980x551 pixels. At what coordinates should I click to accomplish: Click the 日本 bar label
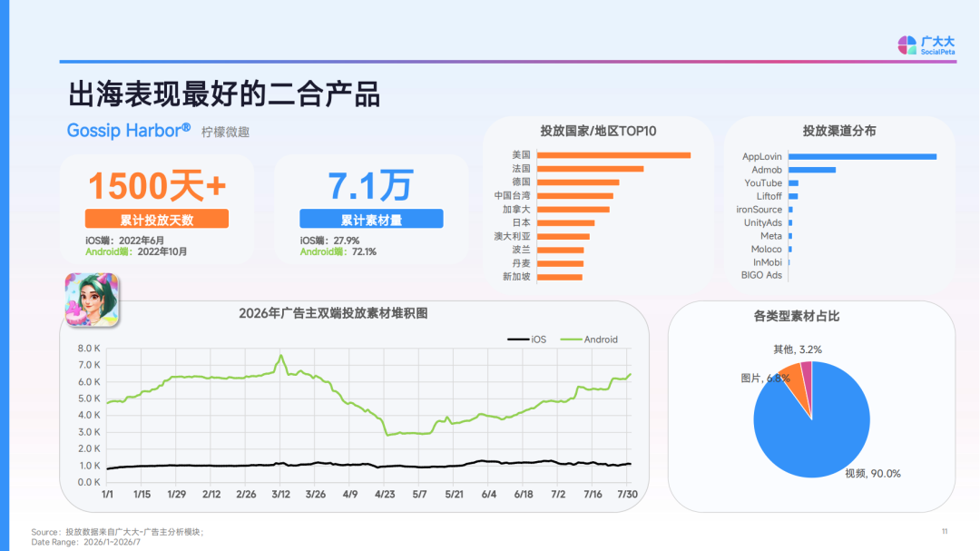click(521, 222)
